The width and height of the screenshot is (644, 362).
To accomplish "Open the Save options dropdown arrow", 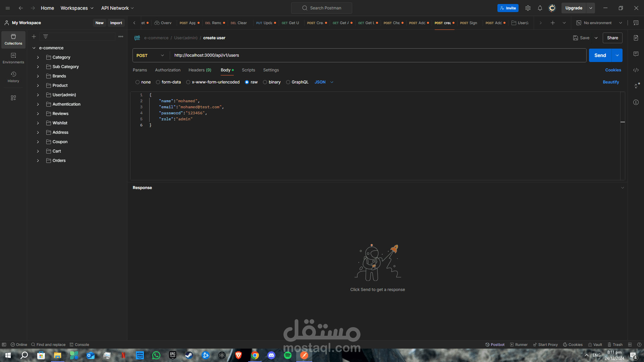I will 596,38.
